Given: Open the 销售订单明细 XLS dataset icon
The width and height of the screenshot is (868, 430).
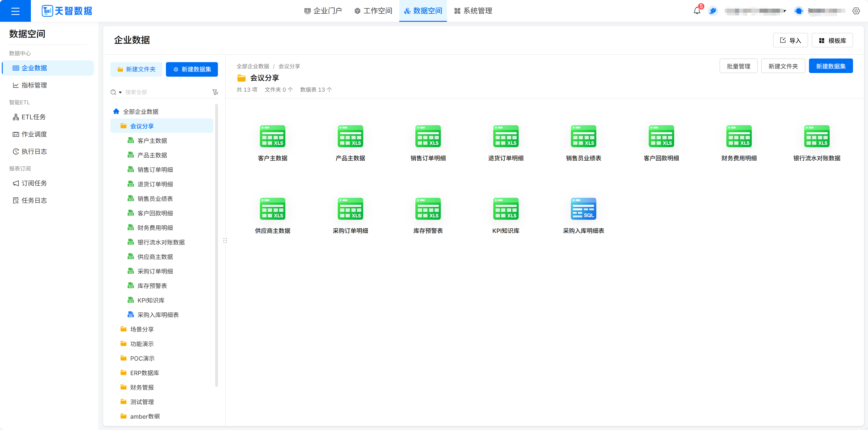Looking at the screenshot, I should click(x=428, y=136).
